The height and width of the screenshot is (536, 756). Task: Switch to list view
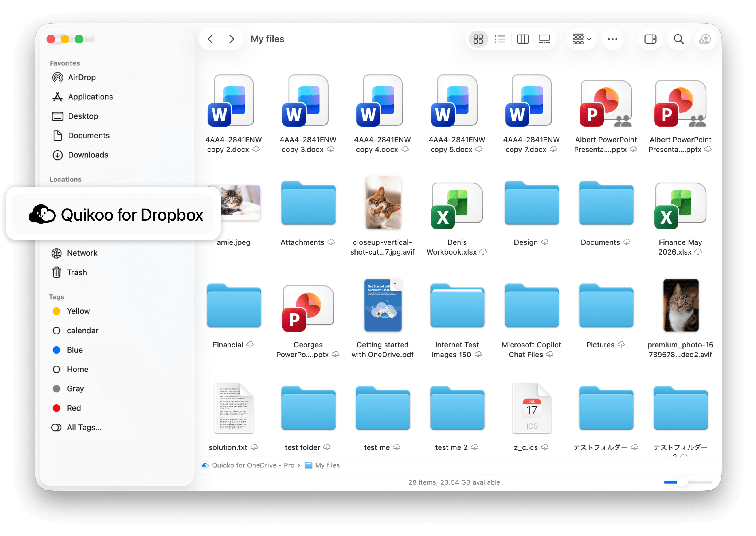pos(500,39)
